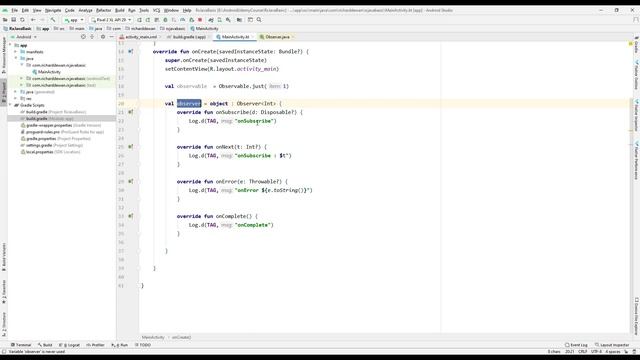Switch to the activity_main.xml tab
Viewport: 640px width, 360px height.
(140, 37)
